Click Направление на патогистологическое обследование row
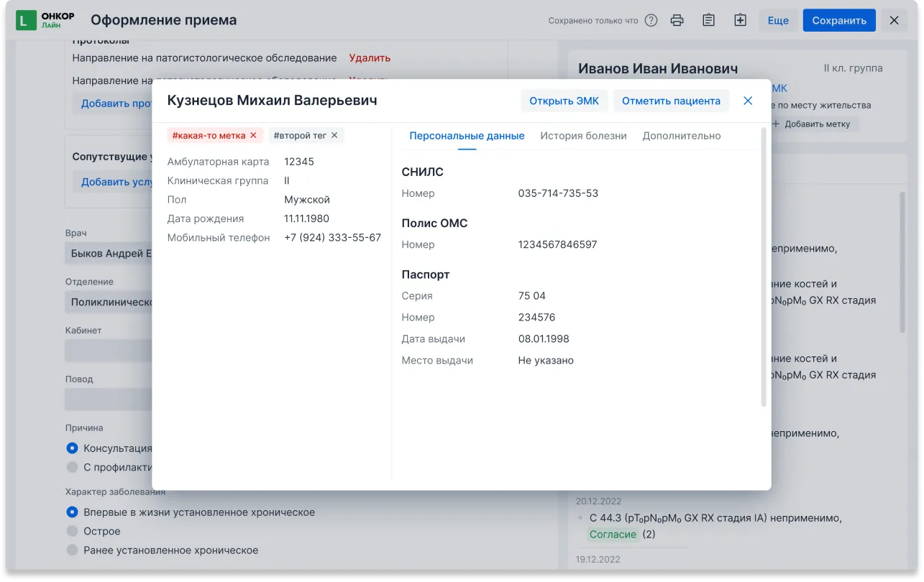The image size is (924, 582). (x=204, y=57)
